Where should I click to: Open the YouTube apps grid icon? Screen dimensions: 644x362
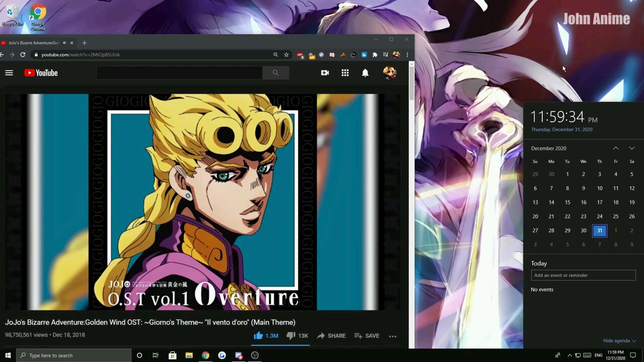[345, 73]
